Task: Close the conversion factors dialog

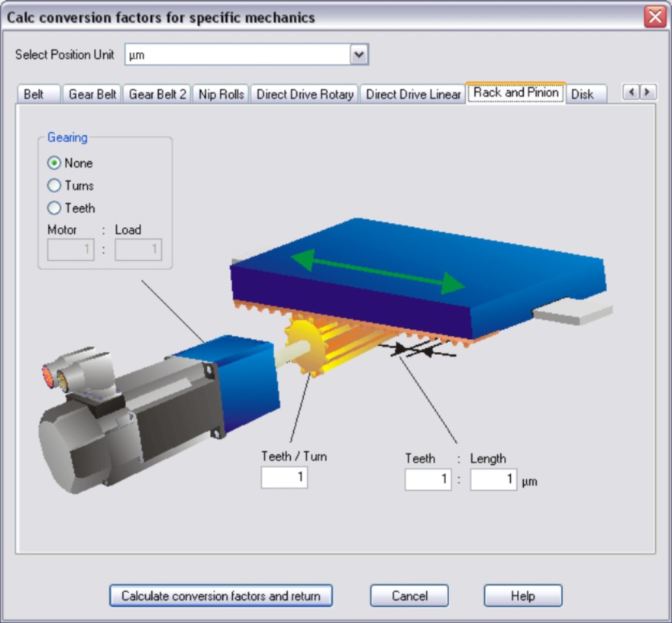Action: [x=654, y=17]
